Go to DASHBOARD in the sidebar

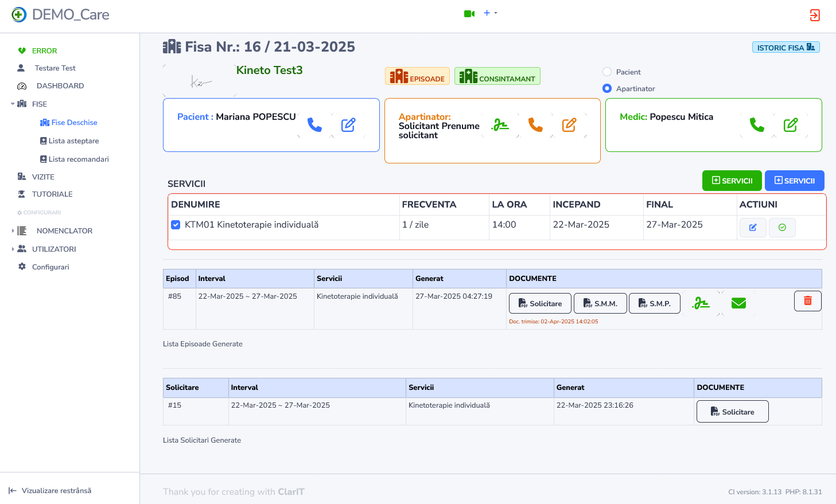(60, 86)
